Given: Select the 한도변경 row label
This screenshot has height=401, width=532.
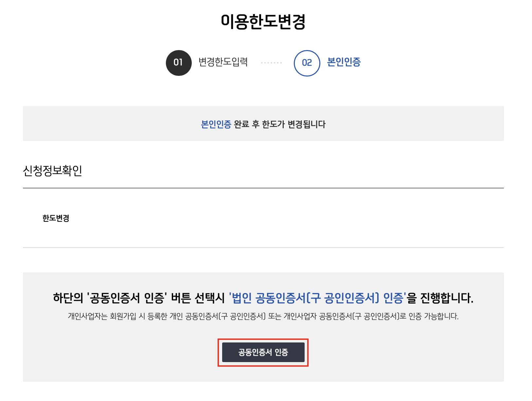Looking at the screenshot, I should pyautogui.click(x=56, y=218).
